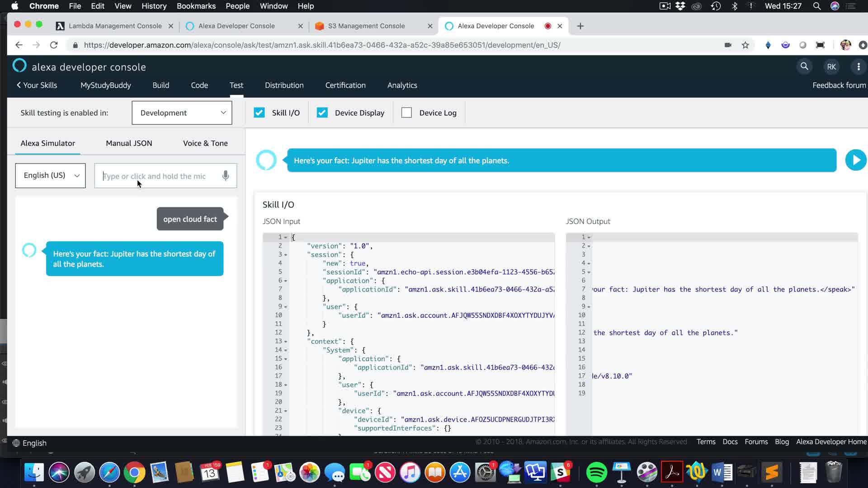Go back to Your Skills
868x488 pixels.
tap(37, 85)
